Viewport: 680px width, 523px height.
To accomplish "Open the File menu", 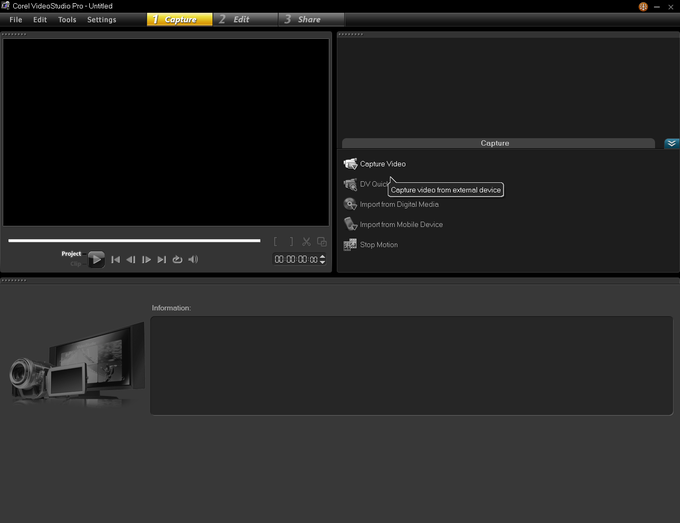I will 16,20.
